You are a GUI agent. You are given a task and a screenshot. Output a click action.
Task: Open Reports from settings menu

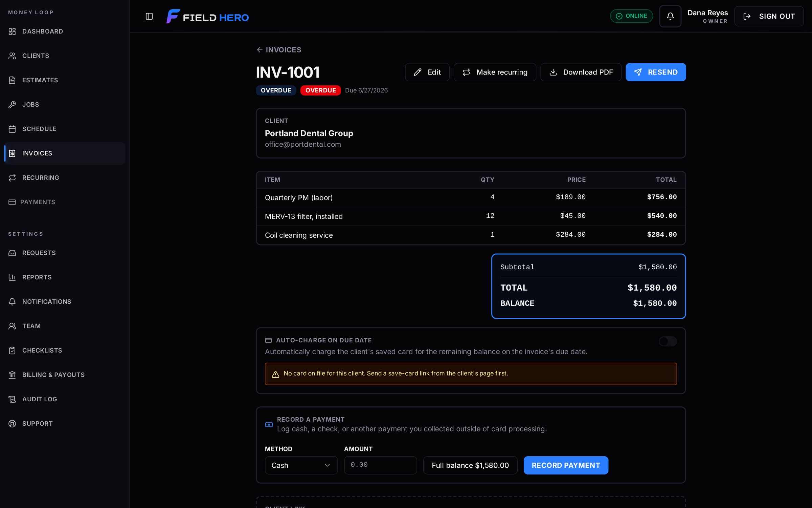[x=64, y=277]
